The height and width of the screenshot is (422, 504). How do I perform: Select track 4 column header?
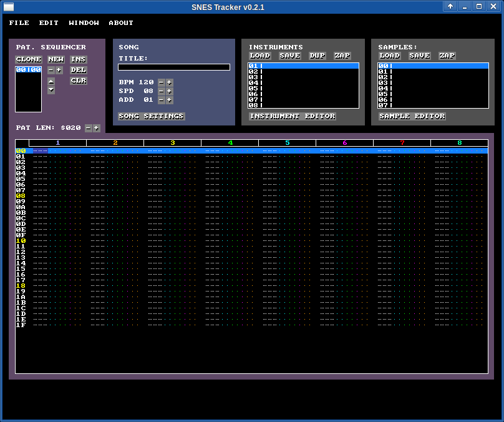[230, 143]
